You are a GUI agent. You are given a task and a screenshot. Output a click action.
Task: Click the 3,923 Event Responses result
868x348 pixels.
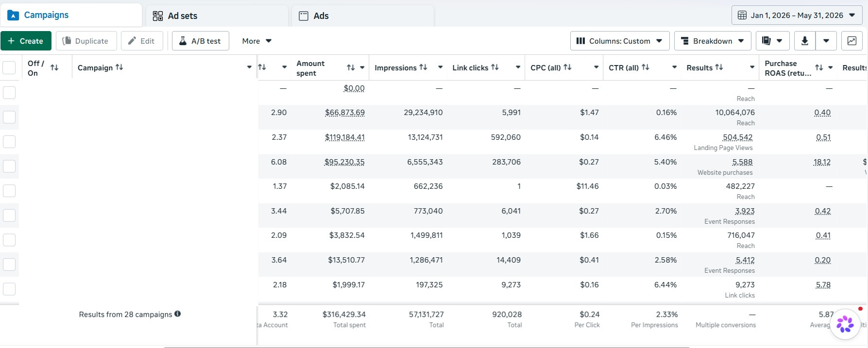[x=745, y=211]
